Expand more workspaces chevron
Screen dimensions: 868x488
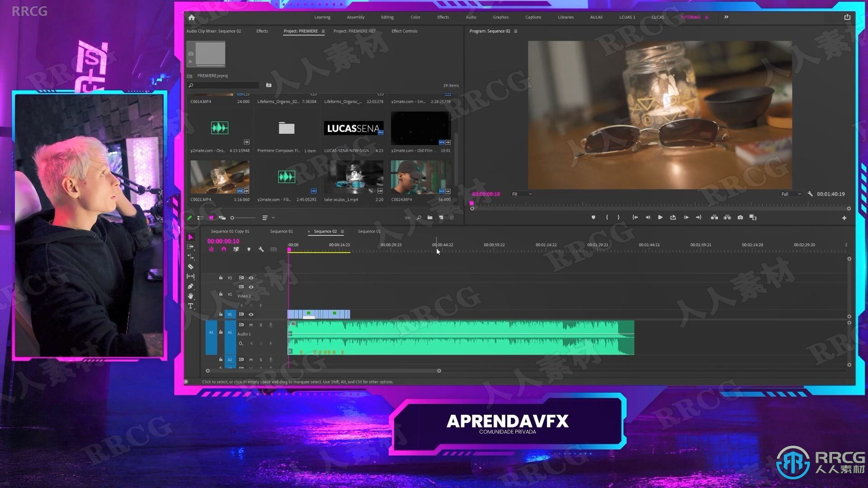pos(726,17)
